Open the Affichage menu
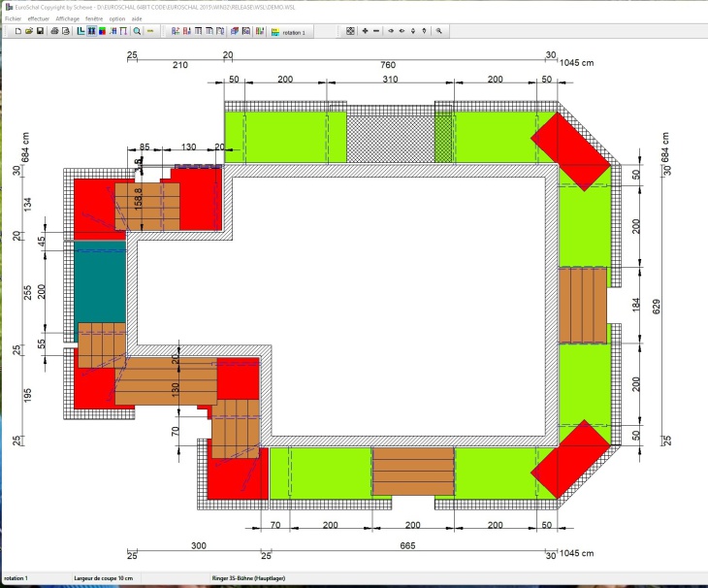This screenshot has height=588, width=708. (x=67, y=18)
